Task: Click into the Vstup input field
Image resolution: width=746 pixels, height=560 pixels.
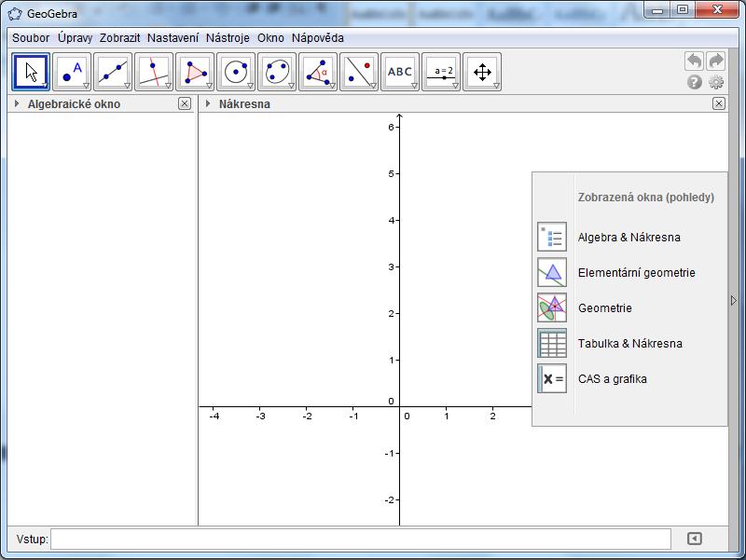Action: point(361,539)
